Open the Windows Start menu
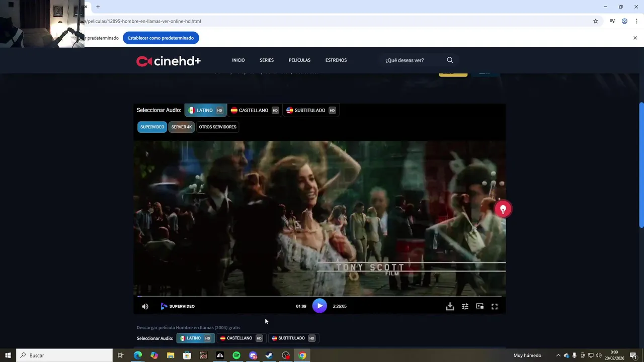This screenshot has width=644, height=362. pyautogui.click(x=8, y=355)
